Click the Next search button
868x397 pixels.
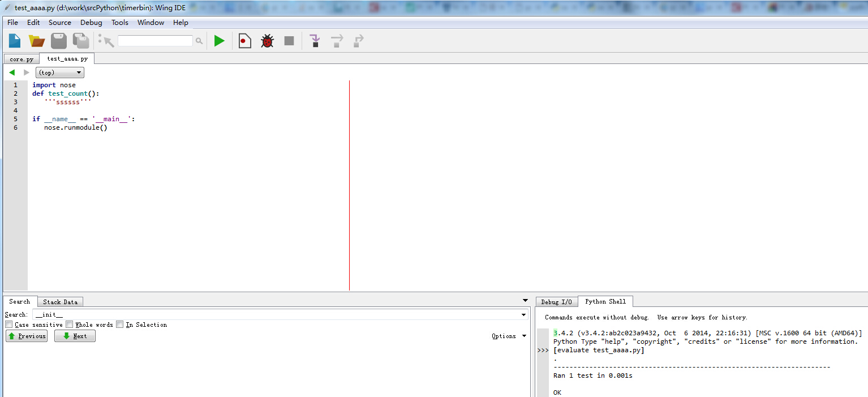coord(75,336)
